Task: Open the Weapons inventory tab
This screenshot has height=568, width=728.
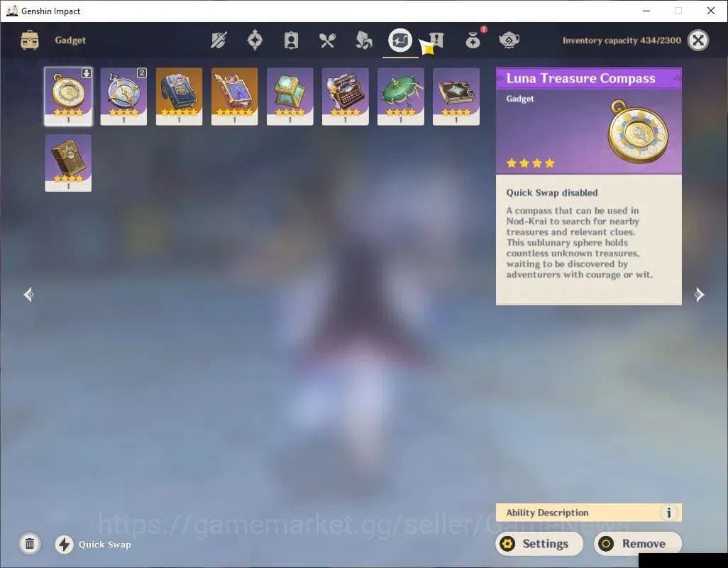Action: 219,40
